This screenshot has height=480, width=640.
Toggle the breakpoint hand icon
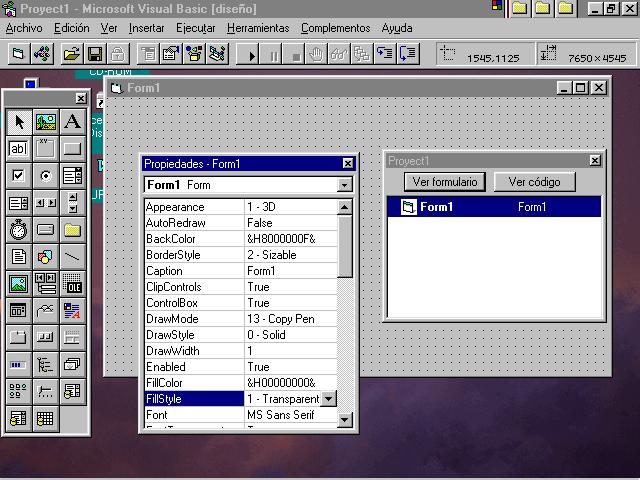(x=316, y=54)
